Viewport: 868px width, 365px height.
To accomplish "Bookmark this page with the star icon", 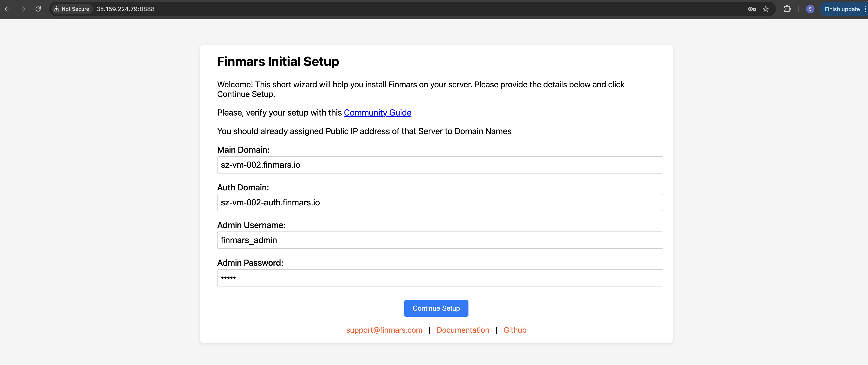I will (x=766, y=9).
